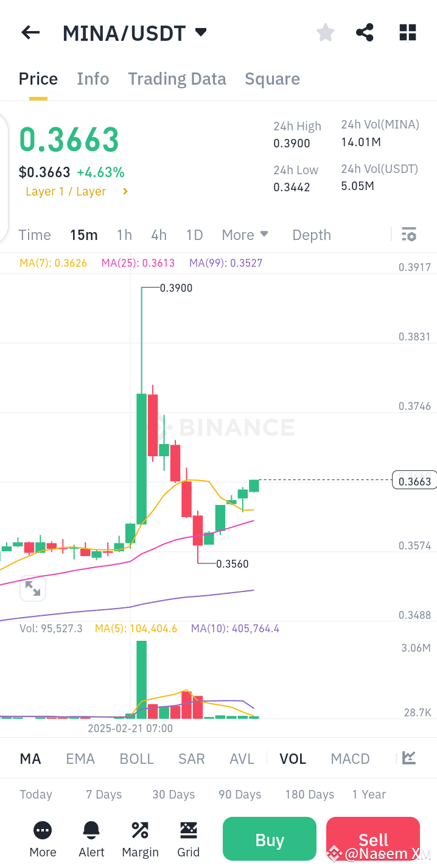Open the More timeframes dropdown
The image size is (437, 868).
pos(245,235)
